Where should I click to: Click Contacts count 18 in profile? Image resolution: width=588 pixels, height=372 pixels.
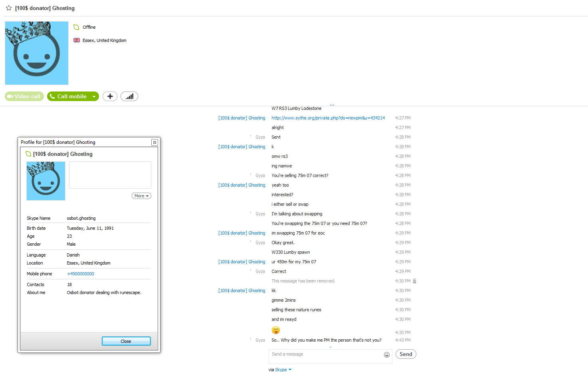click(69, 284)
